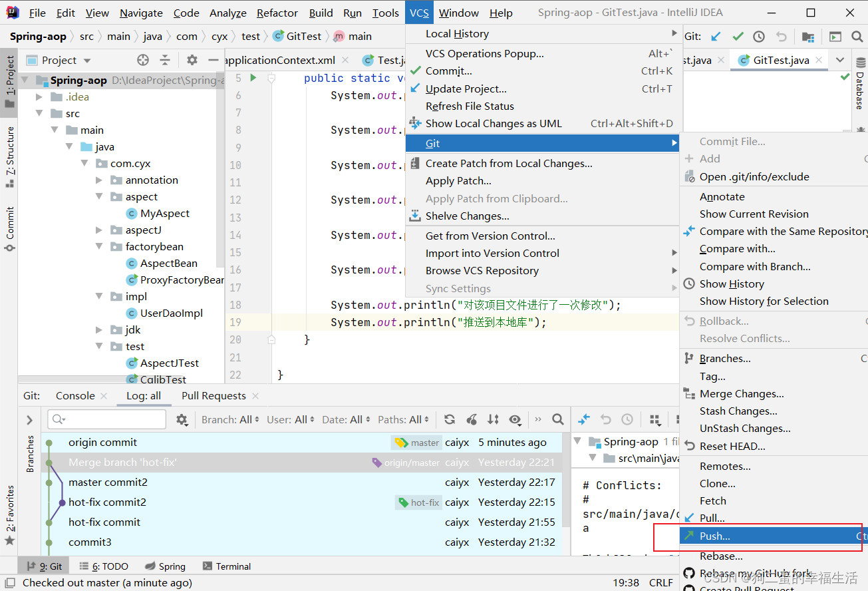Click the master branch tag label

pyautogui.click(x=417, y=443)
